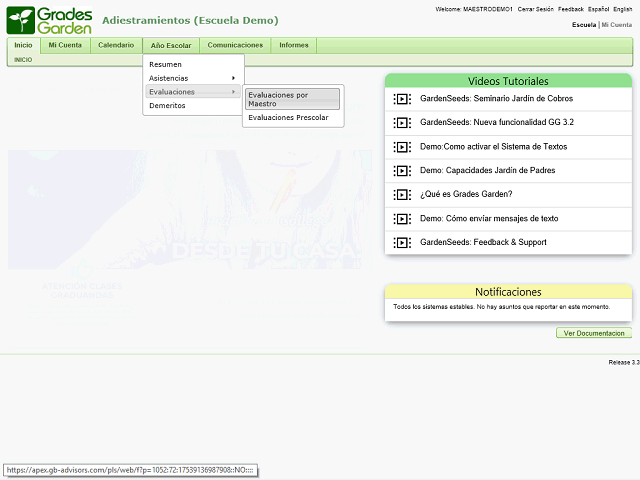This screenshot has height=480, width=640.
Task: Open Resumen in Año Escolar menu
Action: (166, 65)
